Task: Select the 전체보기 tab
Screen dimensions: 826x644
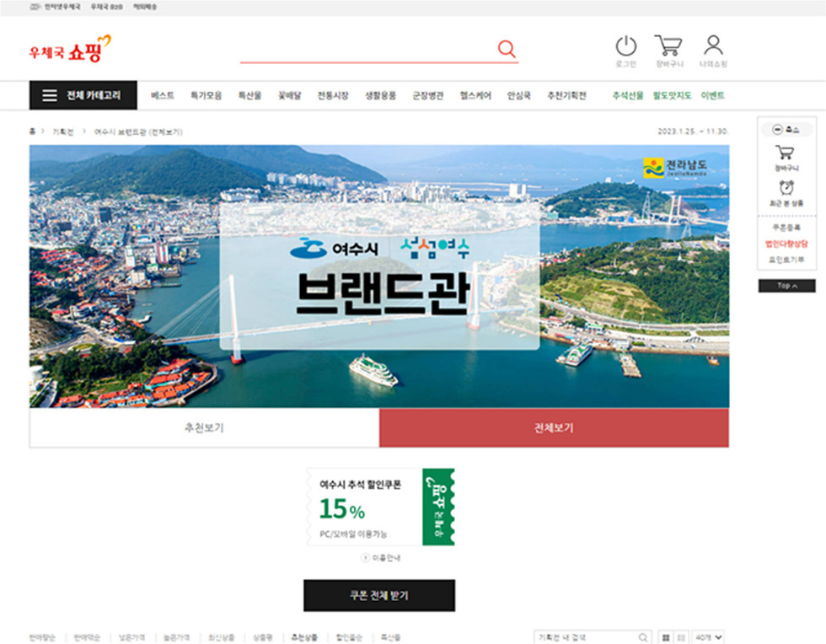Action: 554,427
